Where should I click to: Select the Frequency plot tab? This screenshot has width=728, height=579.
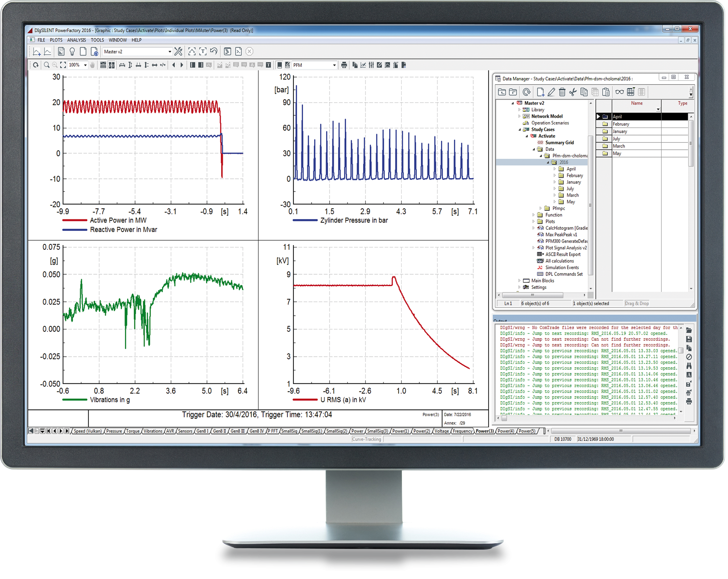(462, 431)
